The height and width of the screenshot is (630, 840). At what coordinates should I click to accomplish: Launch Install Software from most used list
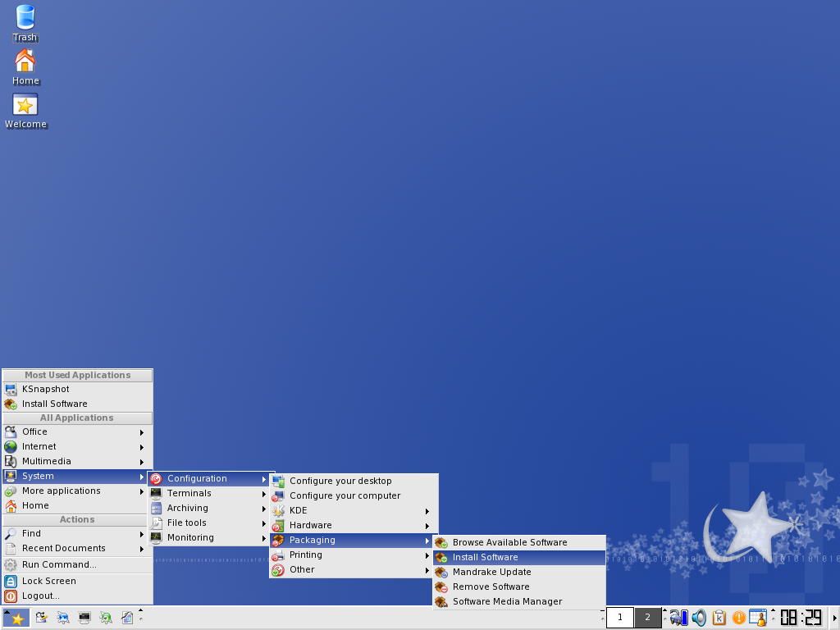[78, 404]
